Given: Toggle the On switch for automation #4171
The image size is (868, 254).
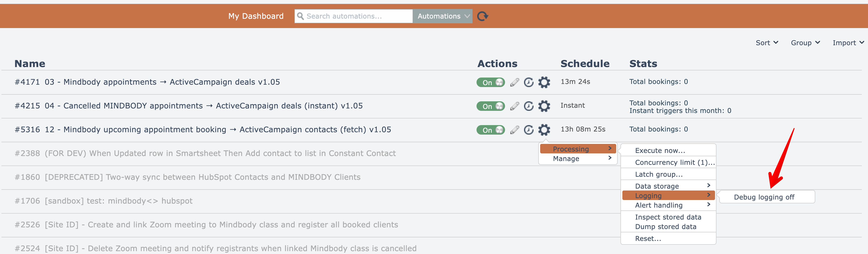Looking at the screenshot, I should click(490, 82).
